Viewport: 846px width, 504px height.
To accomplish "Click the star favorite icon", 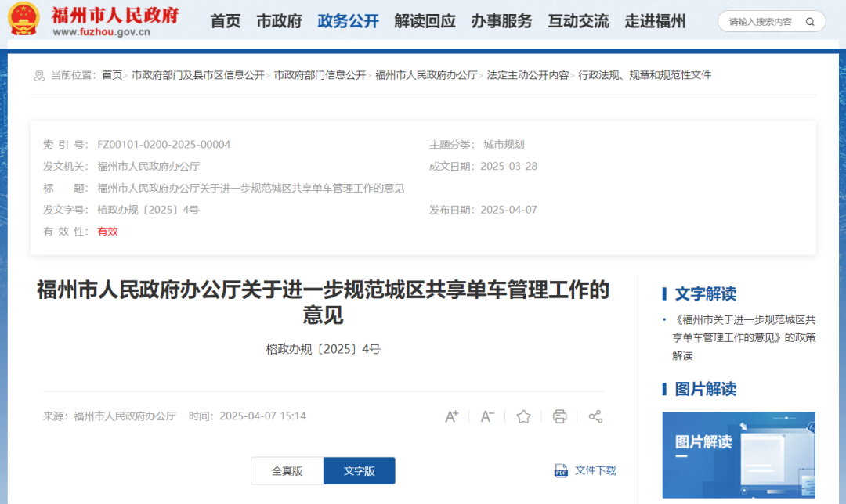I will tap(523, 416).
